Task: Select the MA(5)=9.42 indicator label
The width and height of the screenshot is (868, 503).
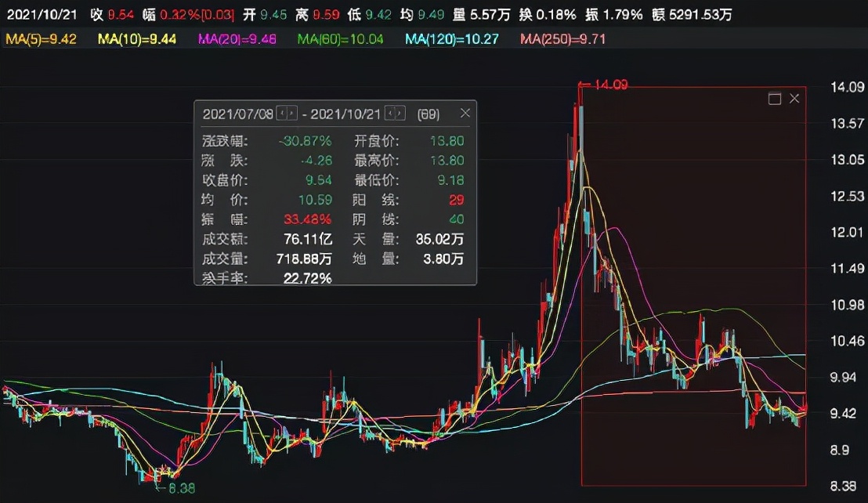Action: click(x=41, y=38)
